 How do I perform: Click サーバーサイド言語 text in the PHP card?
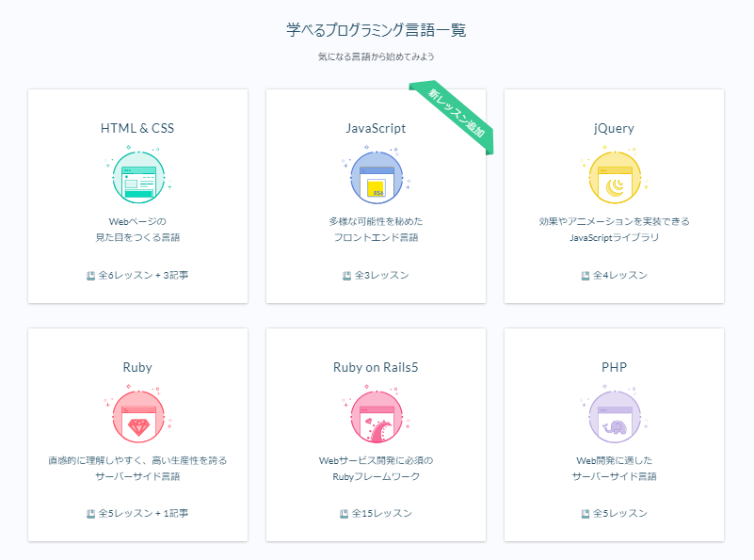click(614, 476)
